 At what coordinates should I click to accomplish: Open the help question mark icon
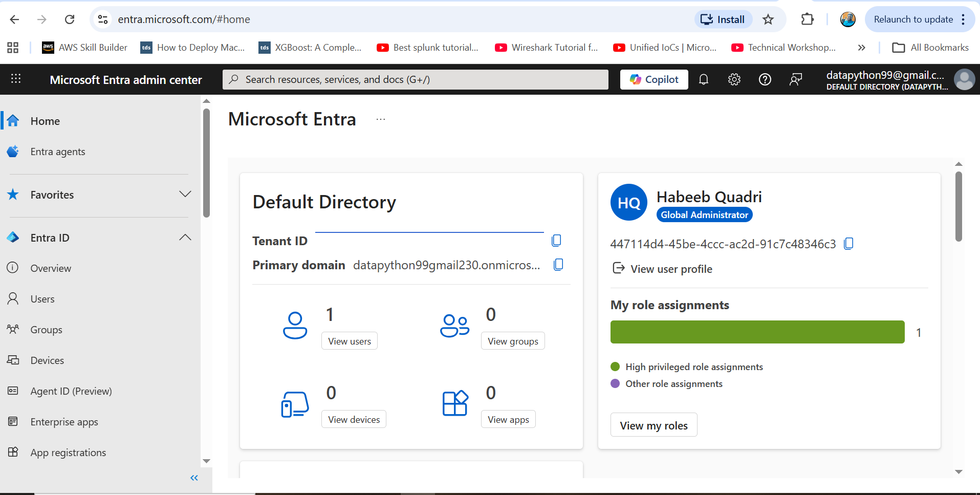click(x=765, y=79)
